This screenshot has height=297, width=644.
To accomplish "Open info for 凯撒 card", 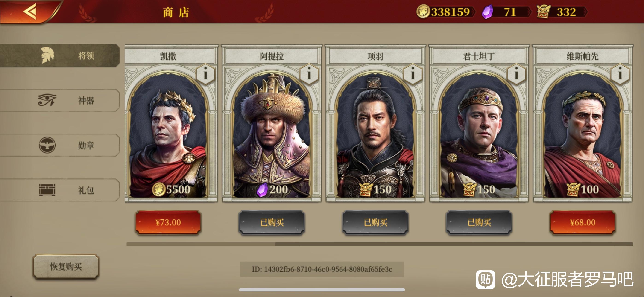I will coord(205,74).
